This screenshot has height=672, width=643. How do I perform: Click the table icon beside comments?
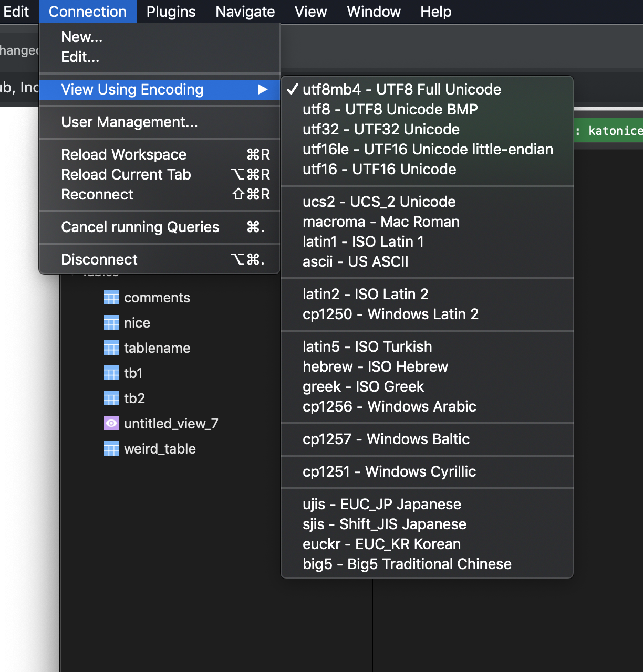(x=111, y=297)
